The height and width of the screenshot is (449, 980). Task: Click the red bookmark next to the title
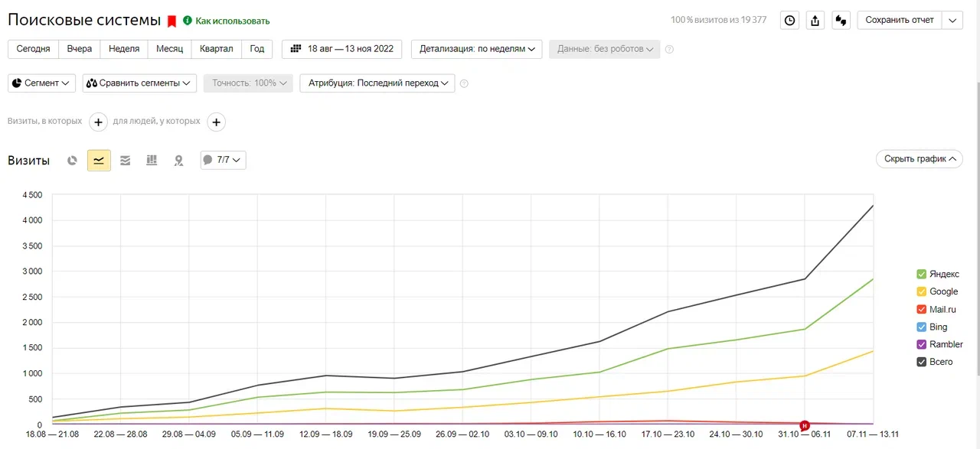(172, 21)
